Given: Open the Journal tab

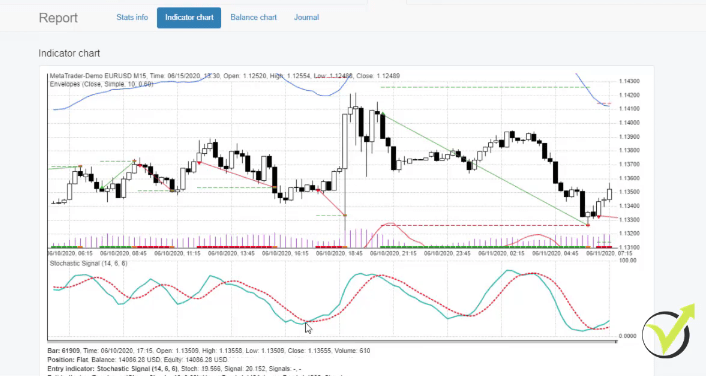Looking at the screenshot, I should (306, 18).
